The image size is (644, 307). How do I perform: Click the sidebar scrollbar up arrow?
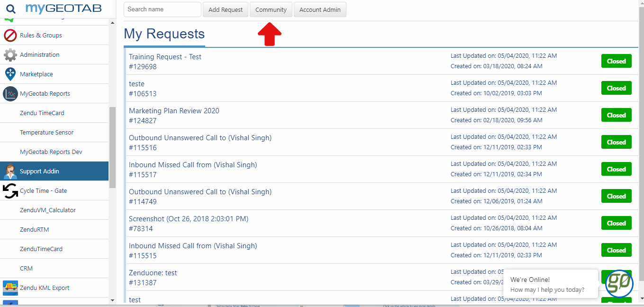pos(112,22)
